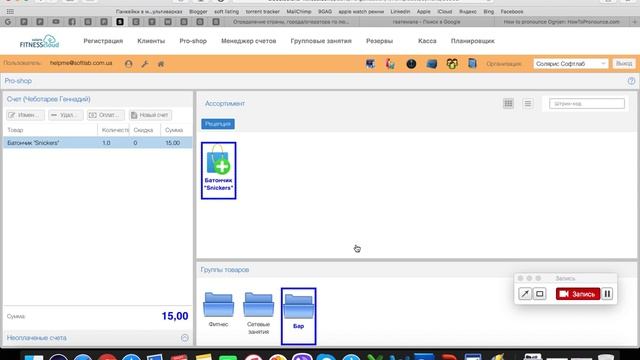The width and height of the screenshot is (640, 360).
Task: Switch assortment to grid view
Action: [x=508, y=104]
